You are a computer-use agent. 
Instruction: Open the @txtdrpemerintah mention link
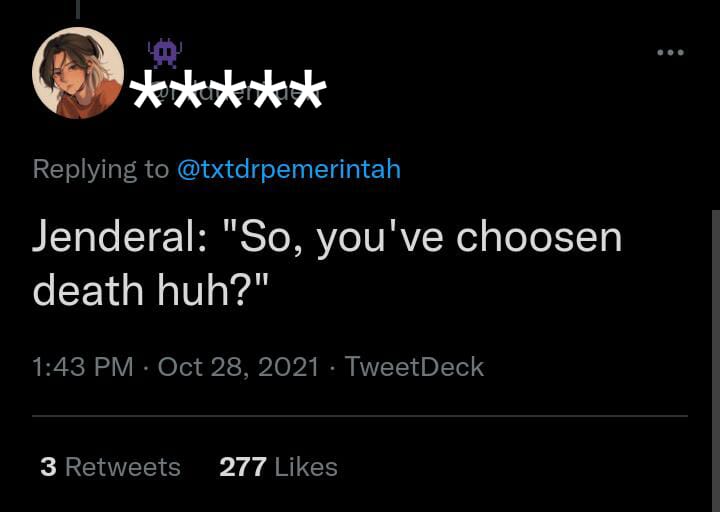pyautogui.click(x=288, y=169)
